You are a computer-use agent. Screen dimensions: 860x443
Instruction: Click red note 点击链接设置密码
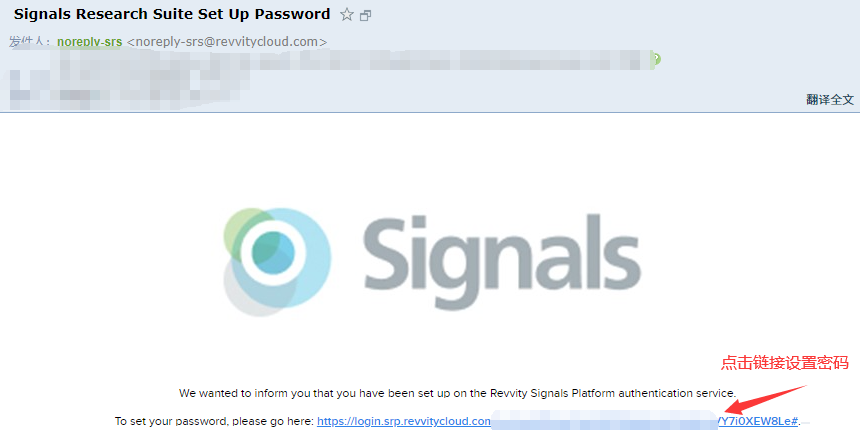[x=784, y=363]
